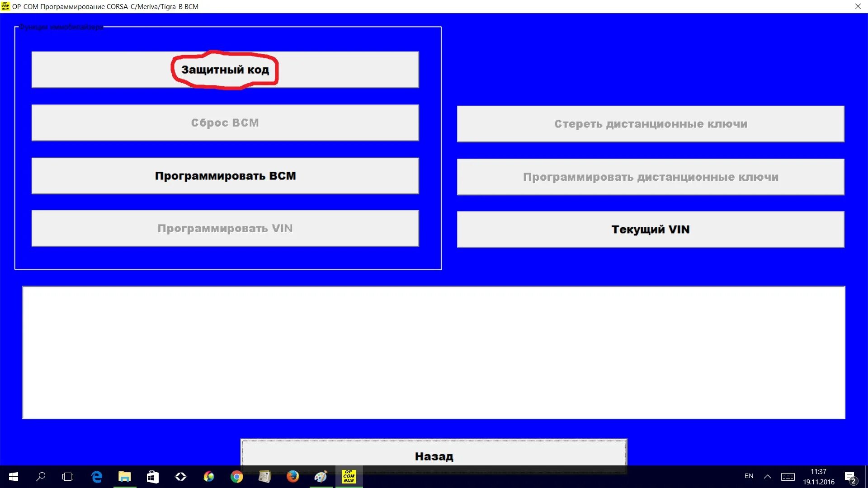This screenshot has width=868, height=488.
Task: Open the touch keyboard tray icon
Action: pyautogui.click(x=788, y=477)
